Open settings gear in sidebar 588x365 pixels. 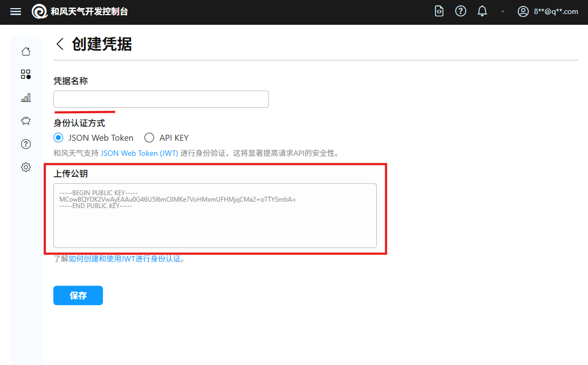(26, 167)
